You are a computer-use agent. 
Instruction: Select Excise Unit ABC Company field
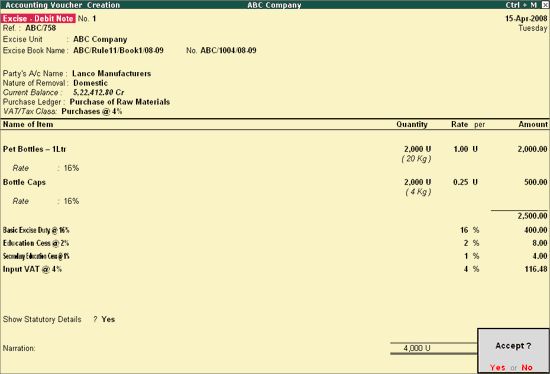(x=100, y=39)
